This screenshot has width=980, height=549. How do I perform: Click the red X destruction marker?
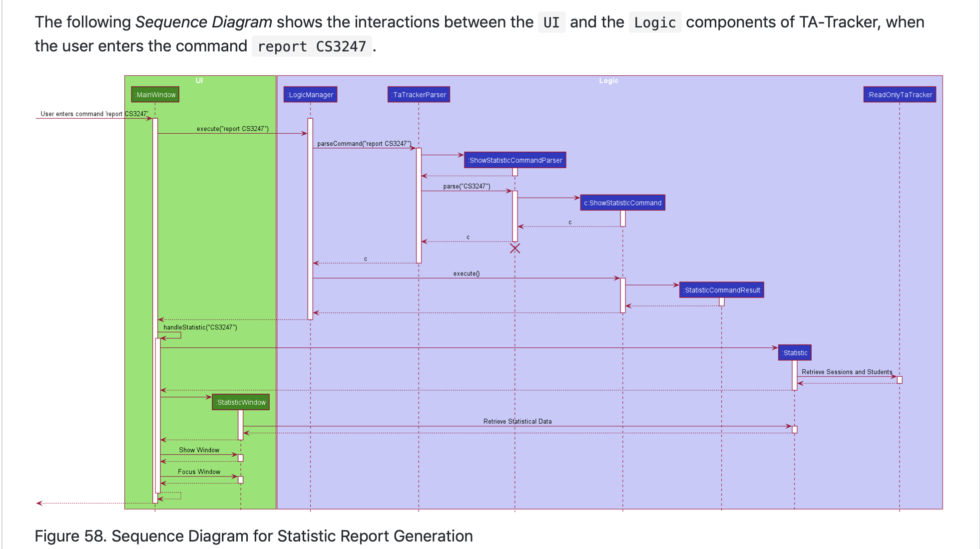click(515, 248)
